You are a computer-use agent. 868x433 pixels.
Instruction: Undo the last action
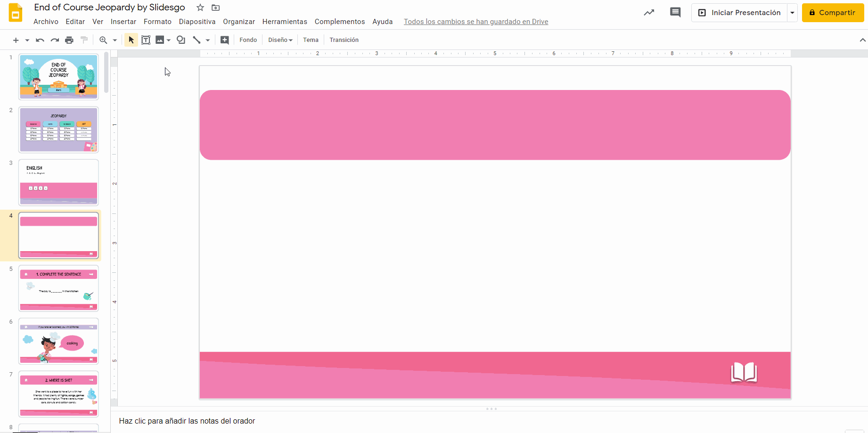40,40
